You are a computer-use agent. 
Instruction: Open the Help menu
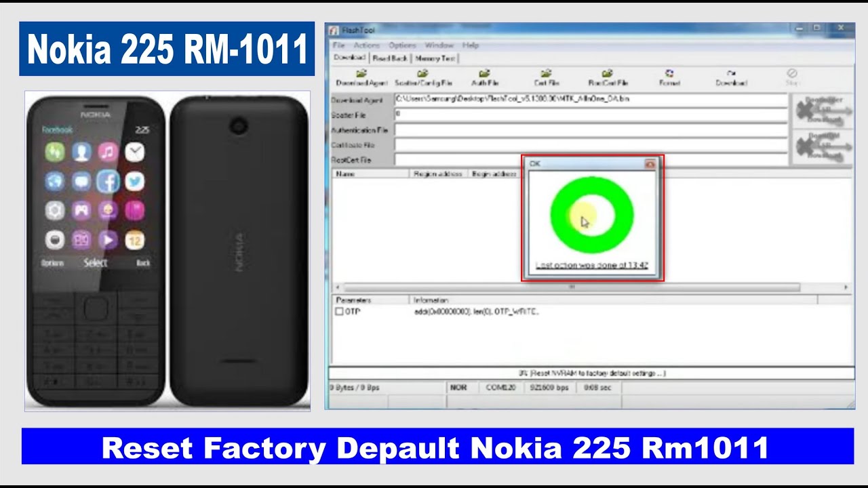470,45
